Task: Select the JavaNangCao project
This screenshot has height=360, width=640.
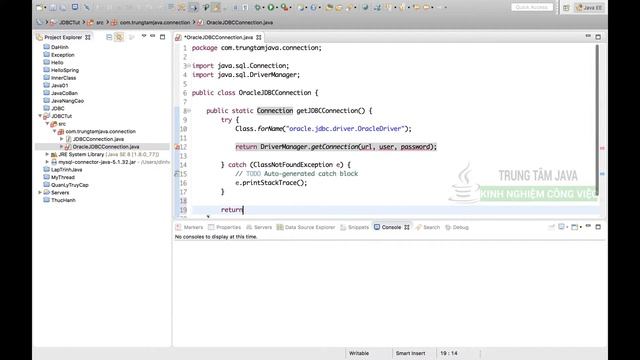Action: click(67, 101)
